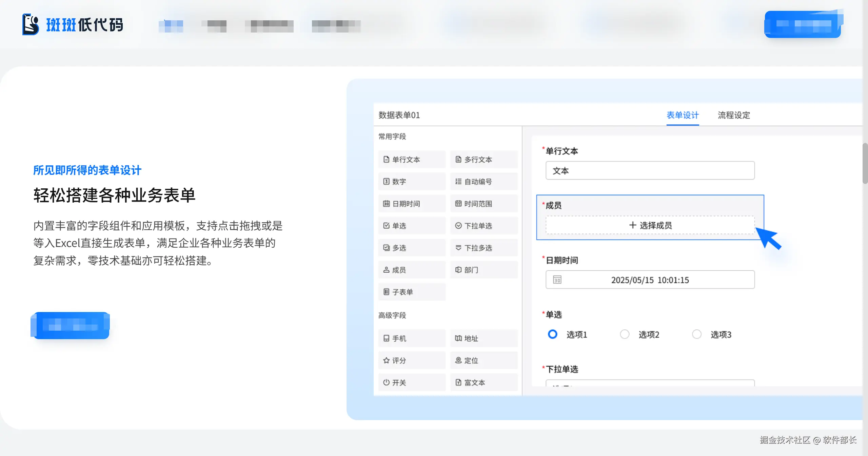Select the 成员 person field icon

386,270
